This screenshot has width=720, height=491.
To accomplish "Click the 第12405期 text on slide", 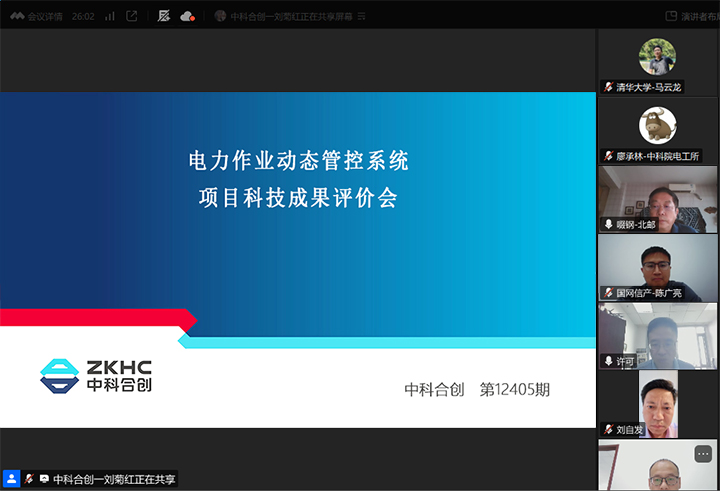I will pos(515,389).
